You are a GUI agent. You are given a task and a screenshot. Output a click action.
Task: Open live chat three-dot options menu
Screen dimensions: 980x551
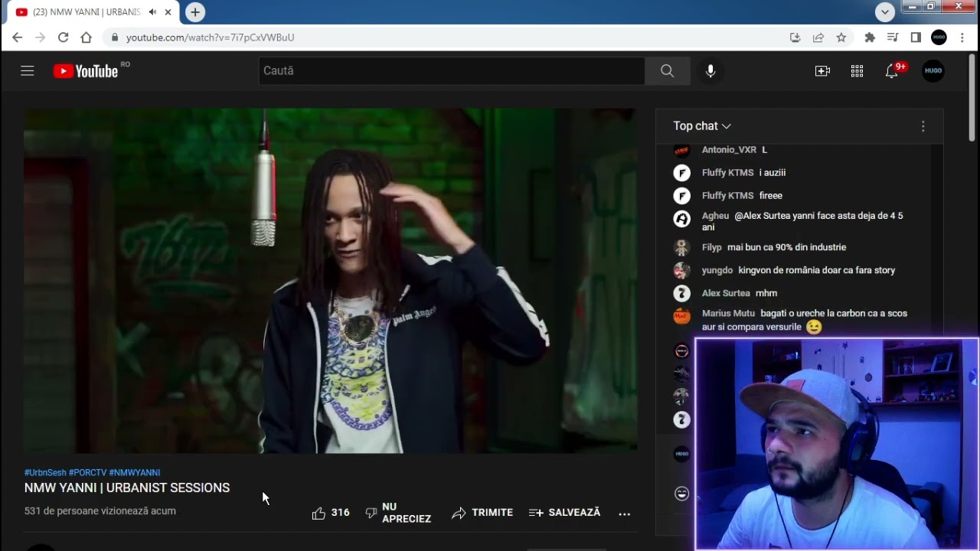923,126
